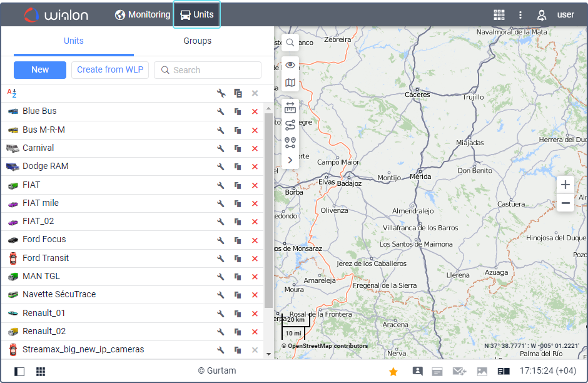Open the three-dot more options menu

[x=520, y=14]
